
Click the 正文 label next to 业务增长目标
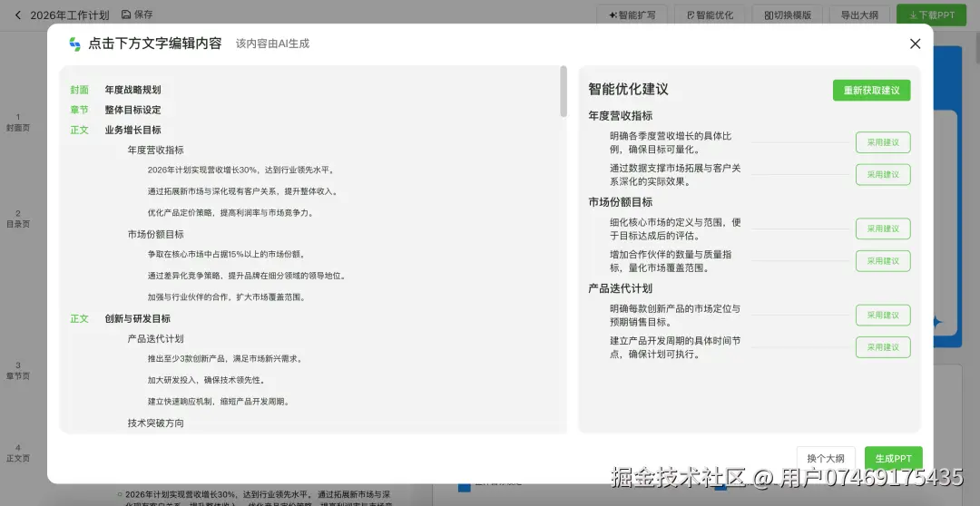click(79, 130)
